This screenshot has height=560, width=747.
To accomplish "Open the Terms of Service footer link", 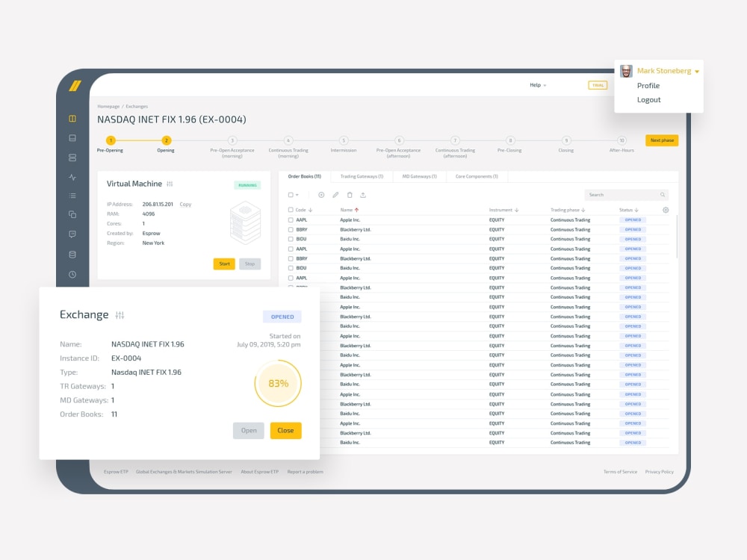I will [x=620, y=472].
